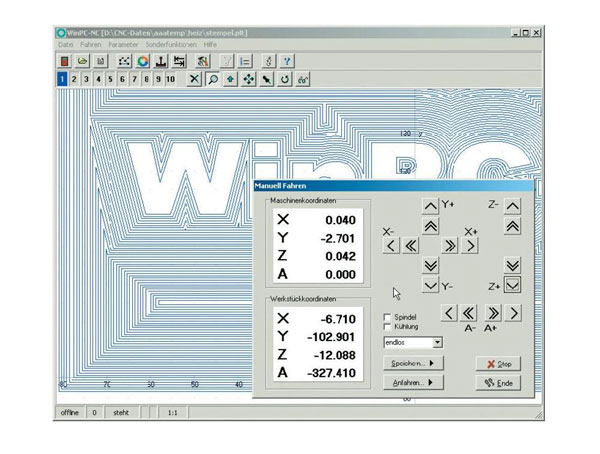The height and width of the screenshot is (454, 600).
Task: Click the glasses view icon
Action: [302, 79]
